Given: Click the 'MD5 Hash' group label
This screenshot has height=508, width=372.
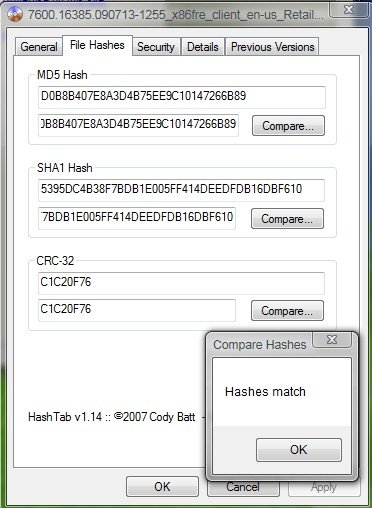Looking at the screenshot, I should click(x=62, y=75).
